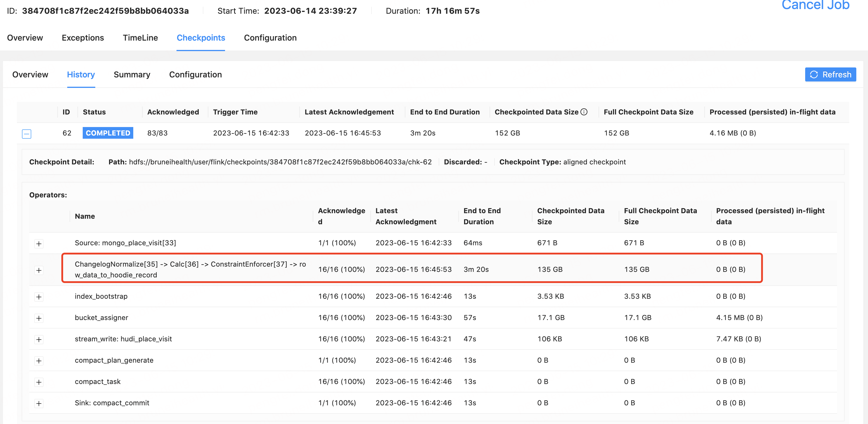Open the Exceptions tab
The height and width of the screenshot is (424, 868).
point(82,38)
